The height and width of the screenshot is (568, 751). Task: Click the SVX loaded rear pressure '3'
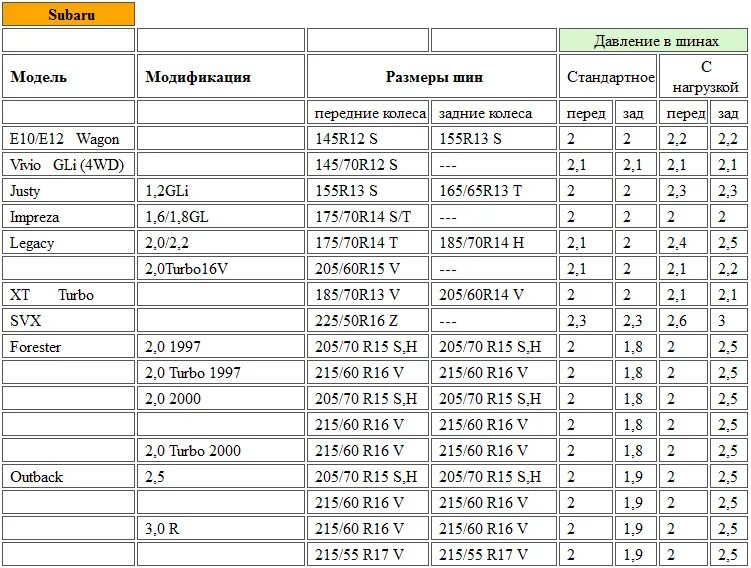click(728, 320)
